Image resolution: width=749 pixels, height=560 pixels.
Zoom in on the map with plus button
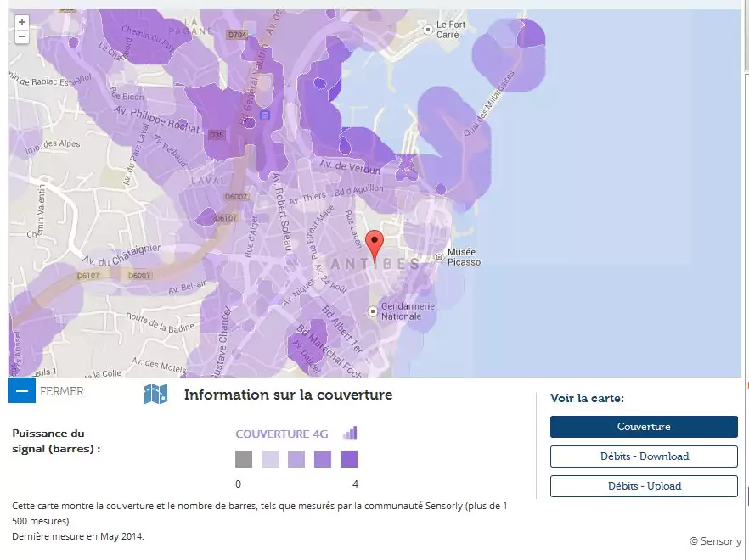pos(21,22)
